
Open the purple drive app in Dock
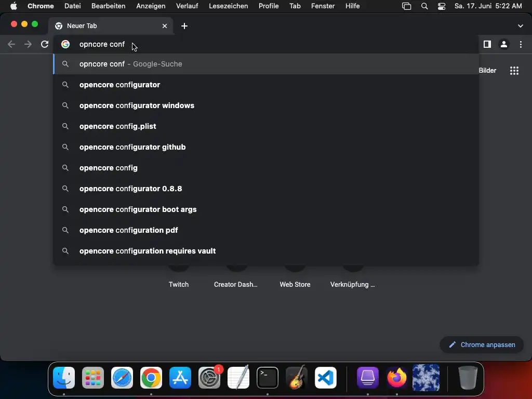368,378
